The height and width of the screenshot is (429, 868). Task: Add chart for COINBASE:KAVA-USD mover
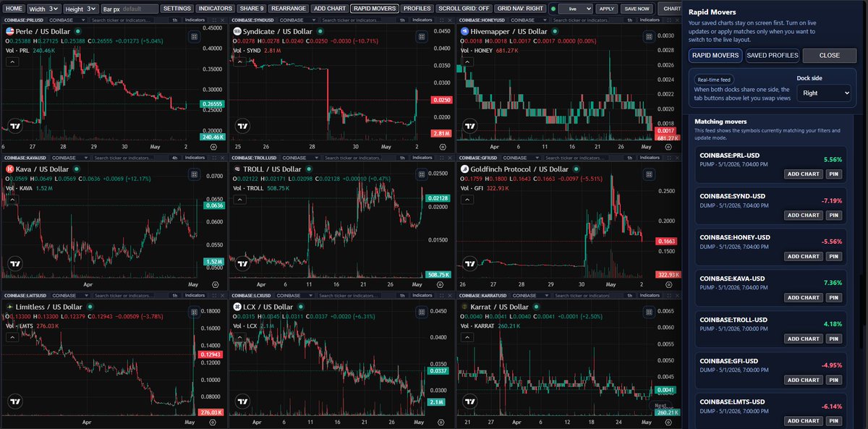804,297
